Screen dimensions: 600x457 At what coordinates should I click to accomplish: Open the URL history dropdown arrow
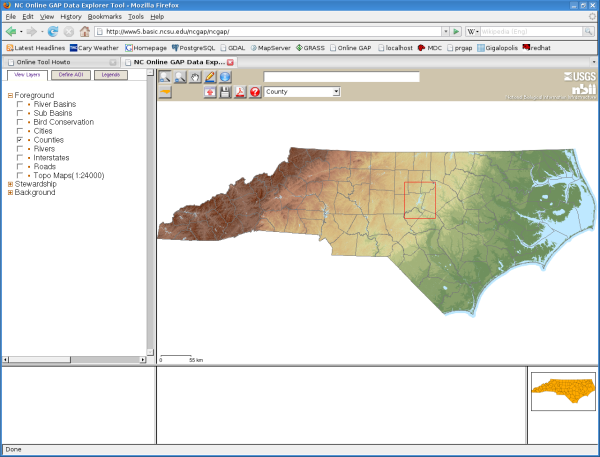coord(445,31)
